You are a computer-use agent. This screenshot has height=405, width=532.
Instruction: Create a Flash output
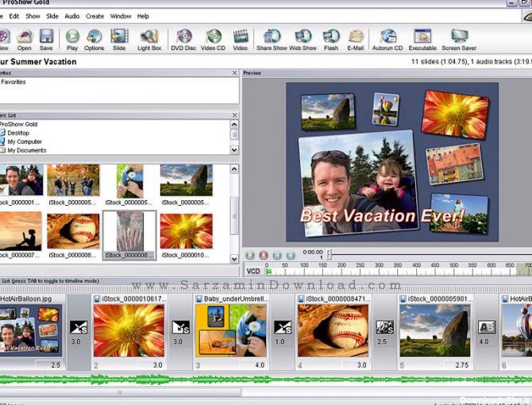point(331,40)
